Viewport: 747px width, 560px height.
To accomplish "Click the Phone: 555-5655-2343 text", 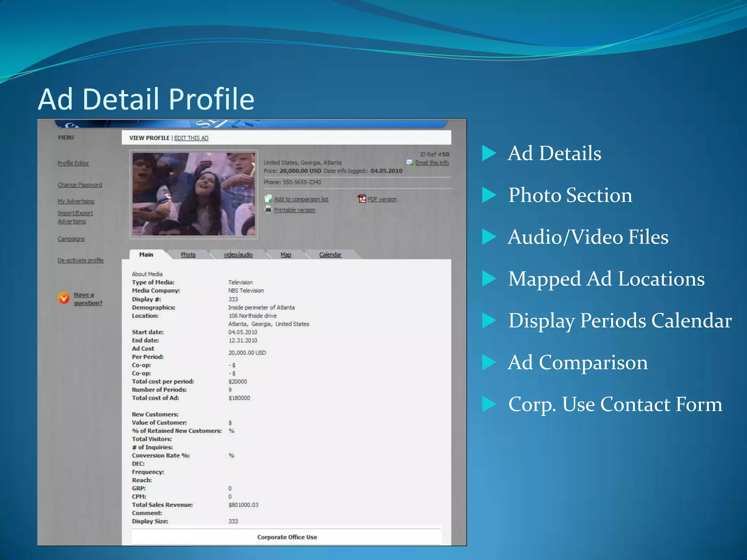I will click(x=293, y=182).
